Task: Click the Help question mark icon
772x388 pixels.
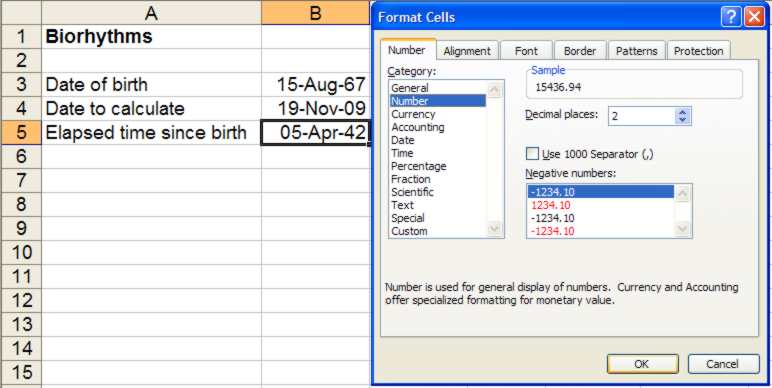Action: (x=731, y=17)
